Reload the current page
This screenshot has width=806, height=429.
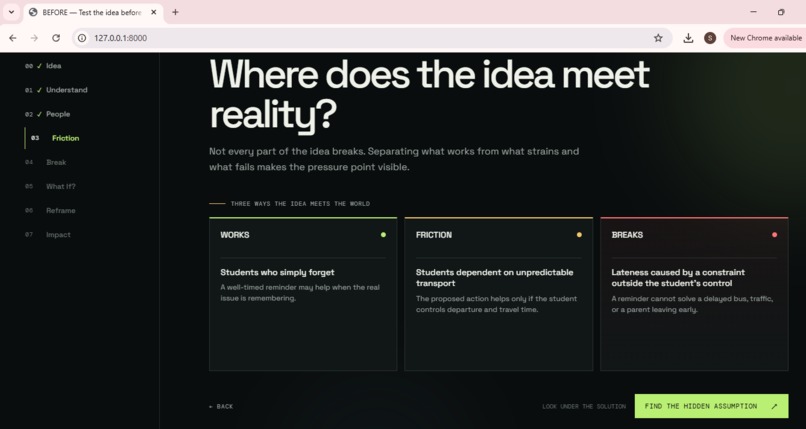pos(56,38)
